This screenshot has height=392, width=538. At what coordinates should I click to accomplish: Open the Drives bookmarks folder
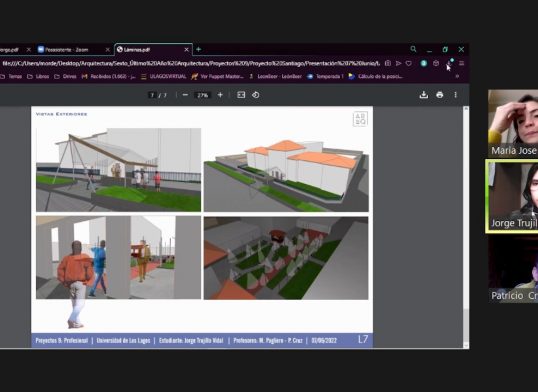coord(65,77)
